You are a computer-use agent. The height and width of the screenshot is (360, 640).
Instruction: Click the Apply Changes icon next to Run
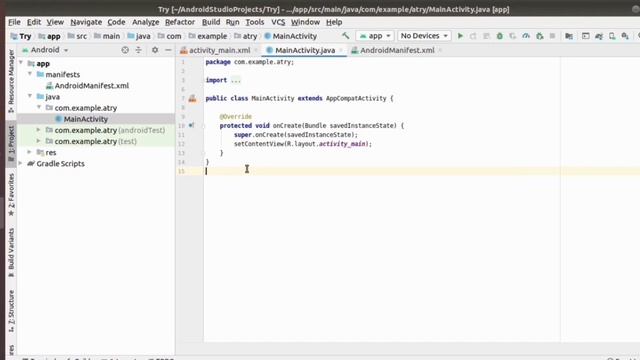coord(473,36)
